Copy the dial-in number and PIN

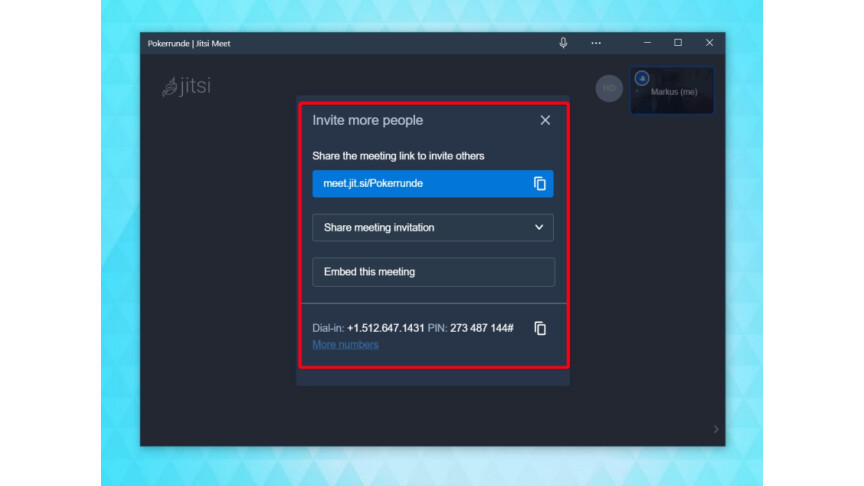(x=540, y=328)
